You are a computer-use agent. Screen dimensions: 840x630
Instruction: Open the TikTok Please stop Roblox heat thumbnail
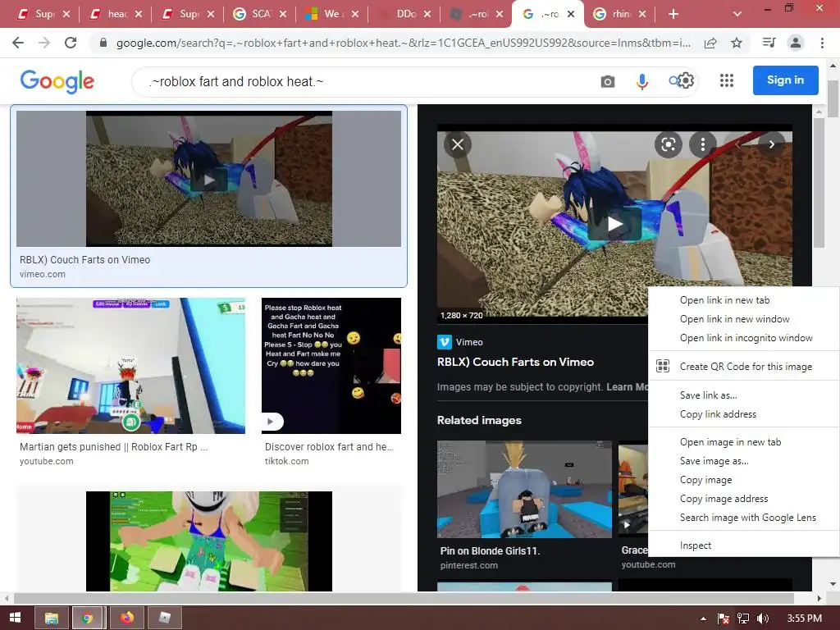[331, 365]
